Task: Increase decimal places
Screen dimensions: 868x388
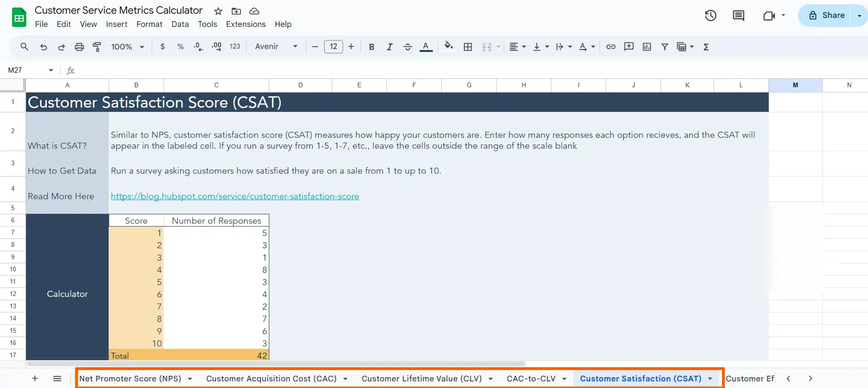Action: (x=216, y=47)
